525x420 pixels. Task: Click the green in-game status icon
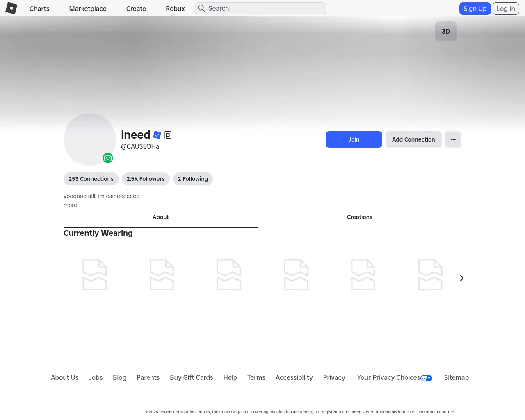pyautogui.click(x=108, y=158)
